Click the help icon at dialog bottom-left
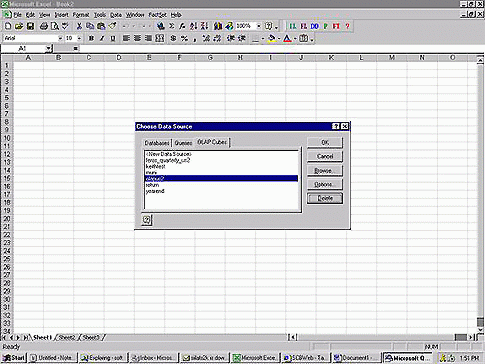Image resolution: width=485 pixels, height=364 pixels. click(147, 220)
